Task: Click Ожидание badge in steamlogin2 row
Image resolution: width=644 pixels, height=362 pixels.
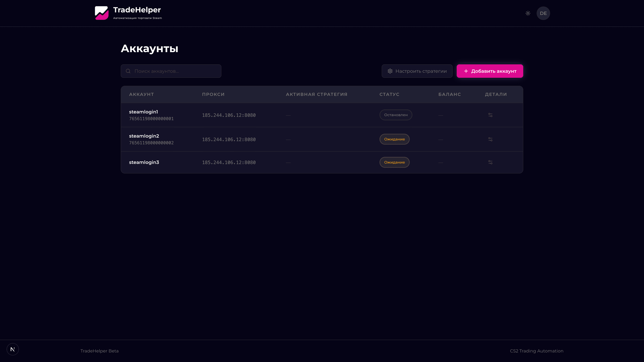Action: tap(394, 139)
